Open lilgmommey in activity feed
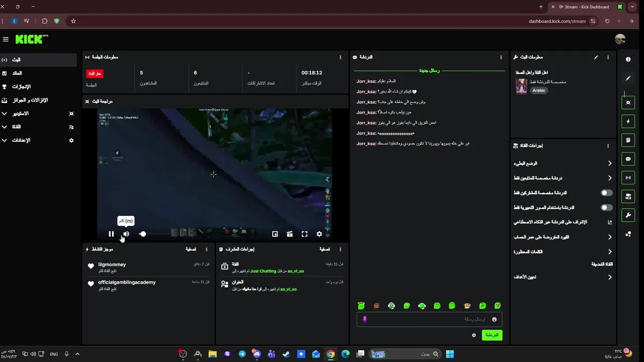 pos(112,264)
